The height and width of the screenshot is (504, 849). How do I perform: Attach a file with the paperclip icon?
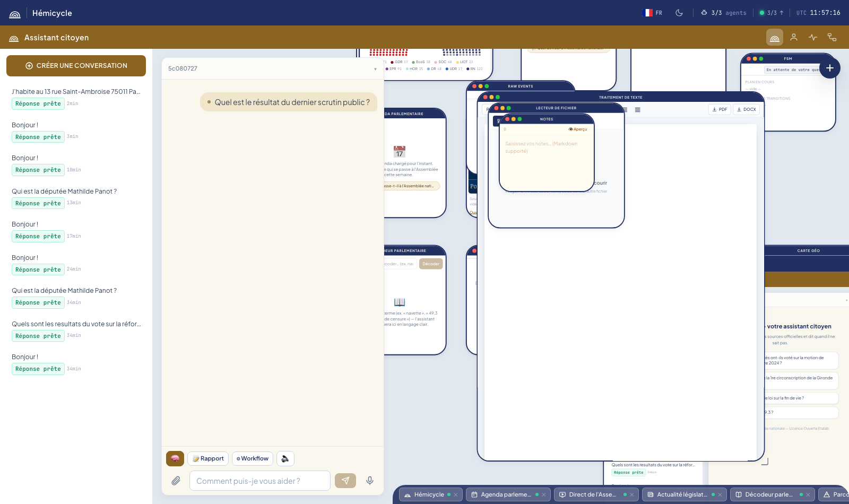[176, 481]
